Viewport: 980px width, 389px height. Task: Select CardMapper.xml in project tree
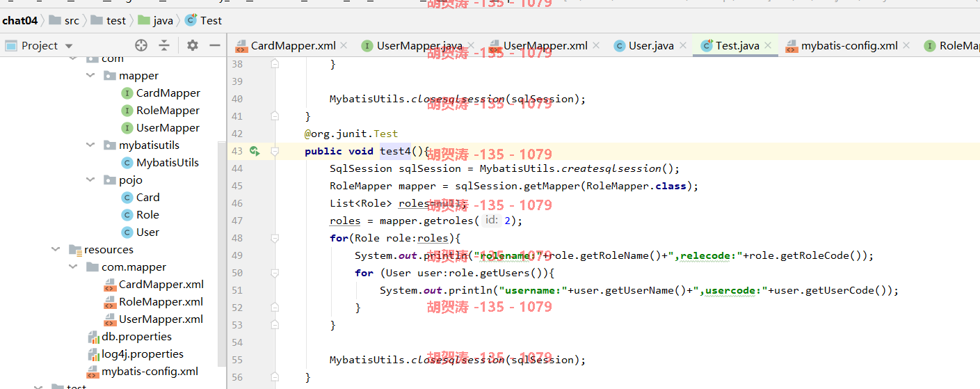point(154,285)
